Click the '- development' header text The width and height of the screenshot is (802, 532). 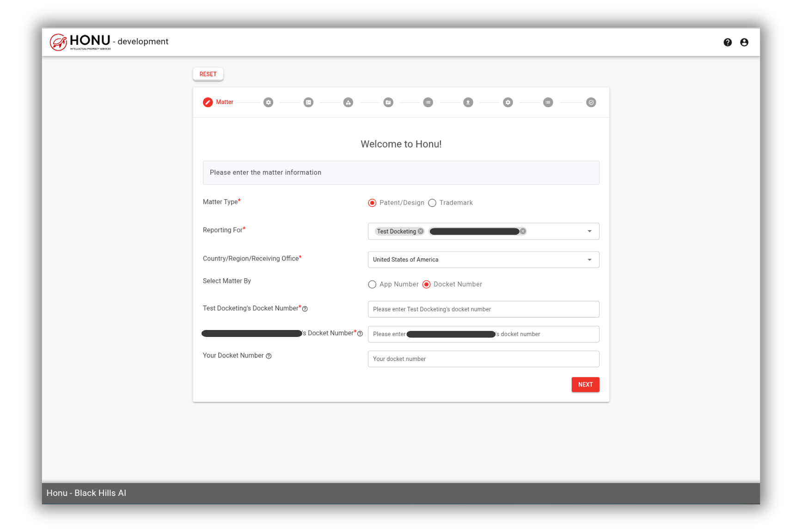(x=141, y=42)
